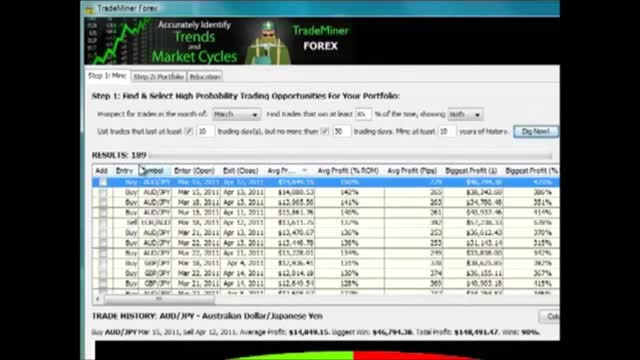
Task: Click the maximum trading days field showing 30
Action: coord(341,131)
